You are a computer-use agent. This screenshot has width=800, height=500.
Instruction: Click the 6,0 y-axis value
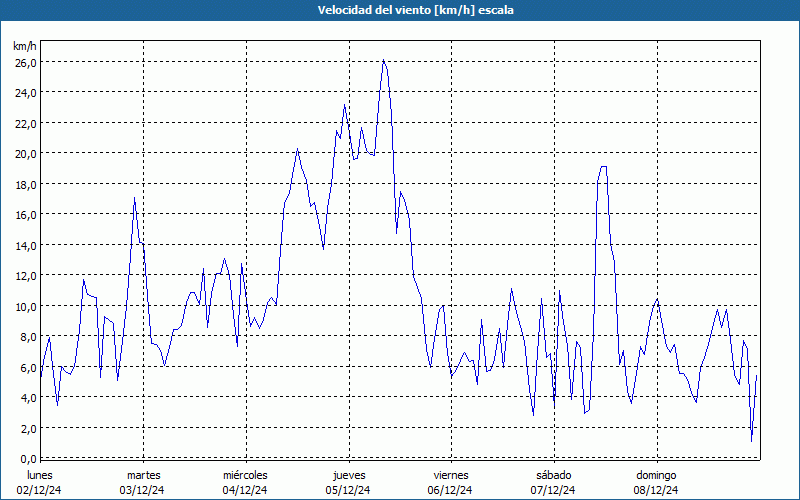(28, 368)
